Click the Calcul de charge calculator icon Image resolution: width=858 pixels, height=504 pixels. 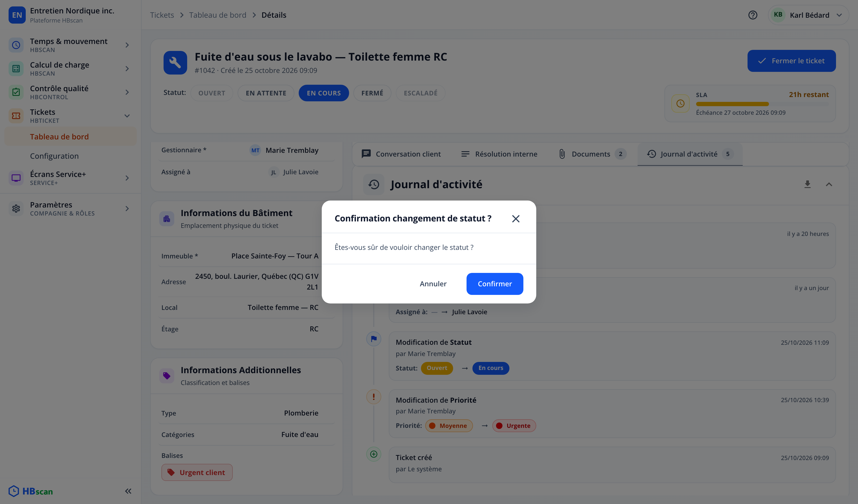(x=16, y=68)
